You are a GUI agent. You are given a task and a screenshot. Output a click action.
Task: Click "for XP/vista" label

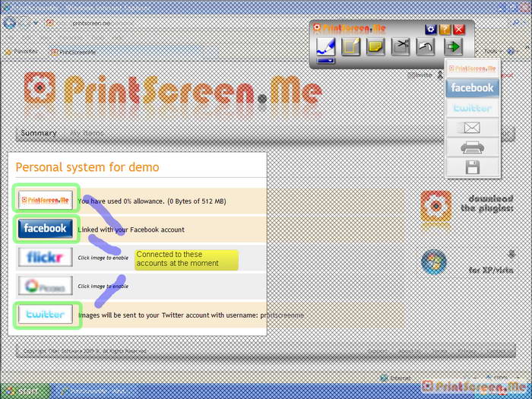click(x=491, y=271)
